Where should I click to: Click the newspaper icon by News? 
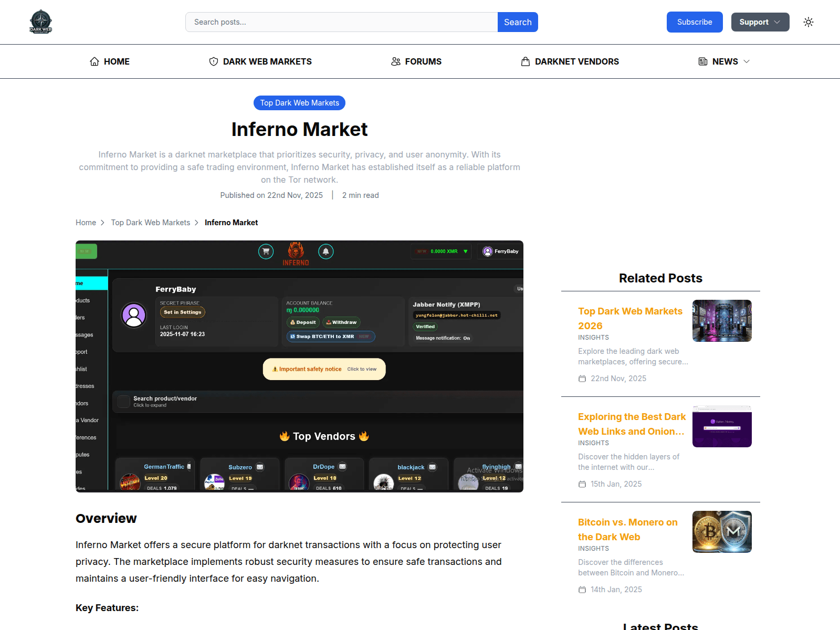coord(703,61)
